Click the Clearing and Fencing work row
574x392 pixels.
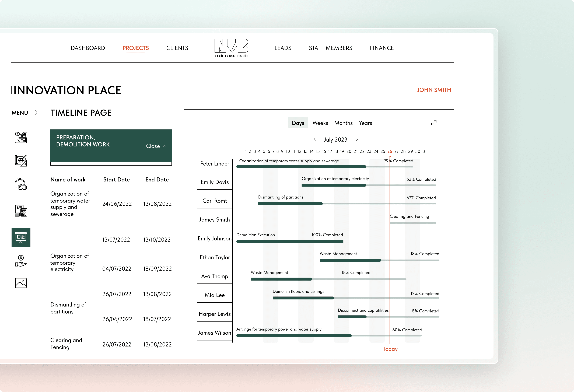[111, 344]
